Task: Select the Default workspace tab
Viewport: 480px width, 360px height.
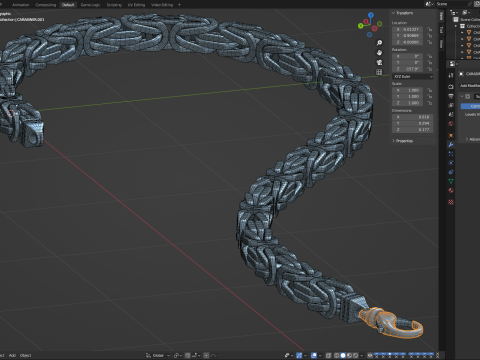Action: [x=68, y=5]
